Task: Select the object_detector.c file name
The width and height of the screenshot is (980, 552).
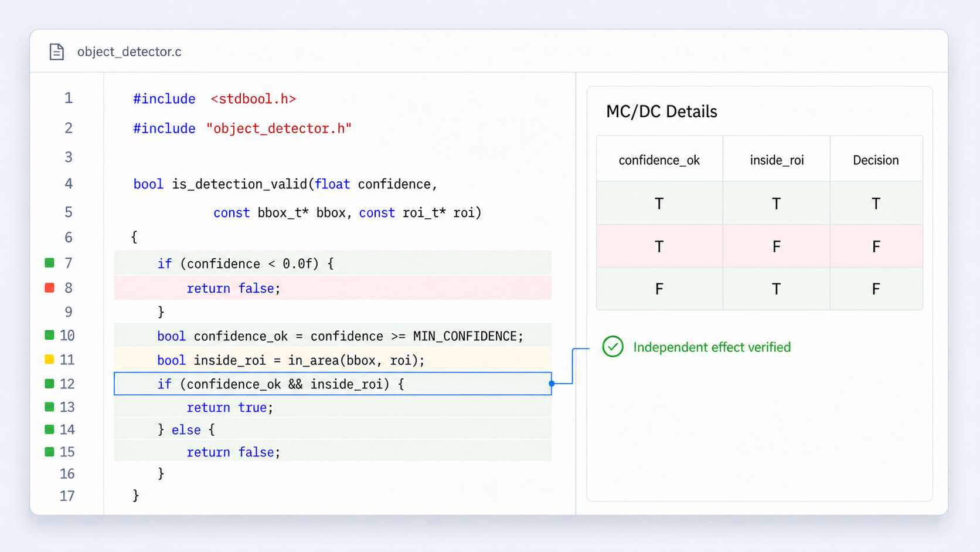Action: [130, 52]
